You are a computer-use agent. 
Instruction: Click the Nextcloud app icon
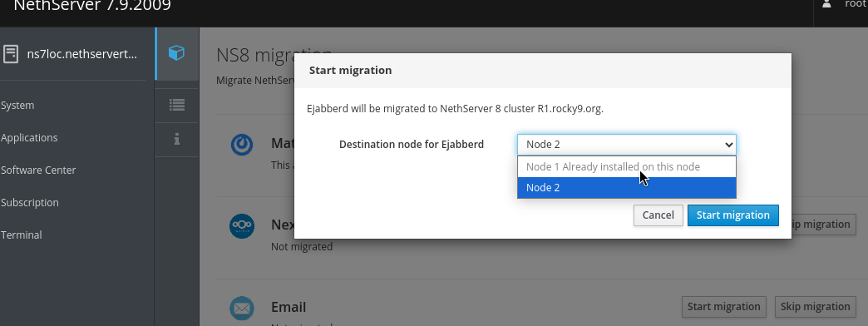click(242, 226)
